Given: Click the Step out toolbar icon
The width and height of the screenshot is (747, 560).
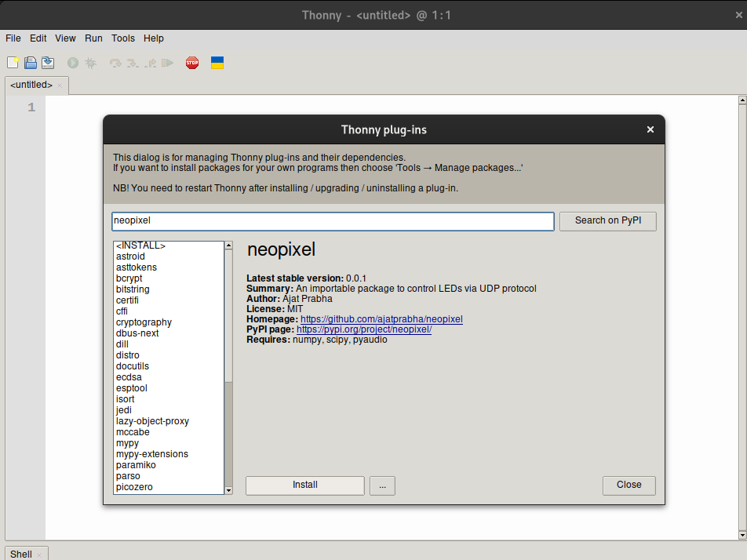Looking at the screenshot, I should [150, 63].
